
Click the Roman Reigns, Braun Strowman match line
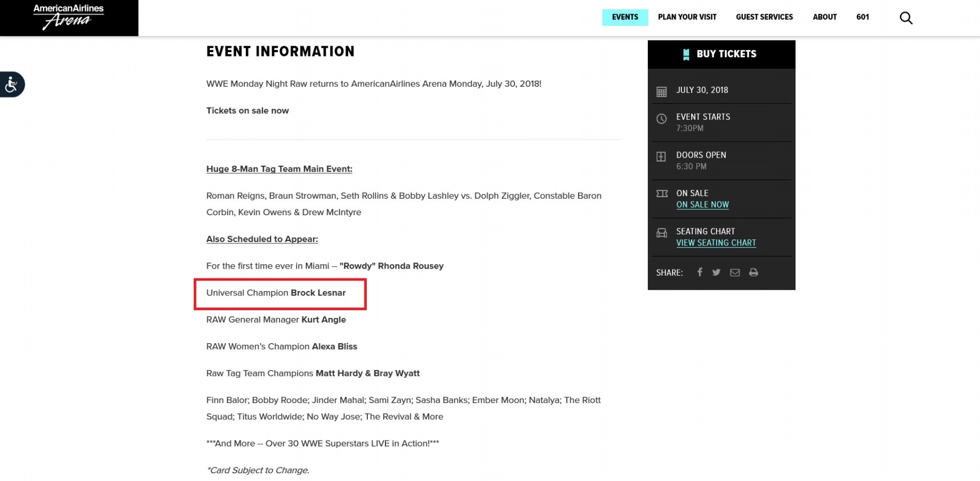coord(404,204)
